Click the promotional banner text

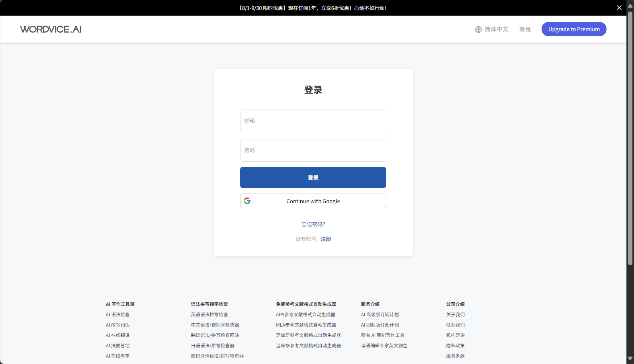coord(313,8)
